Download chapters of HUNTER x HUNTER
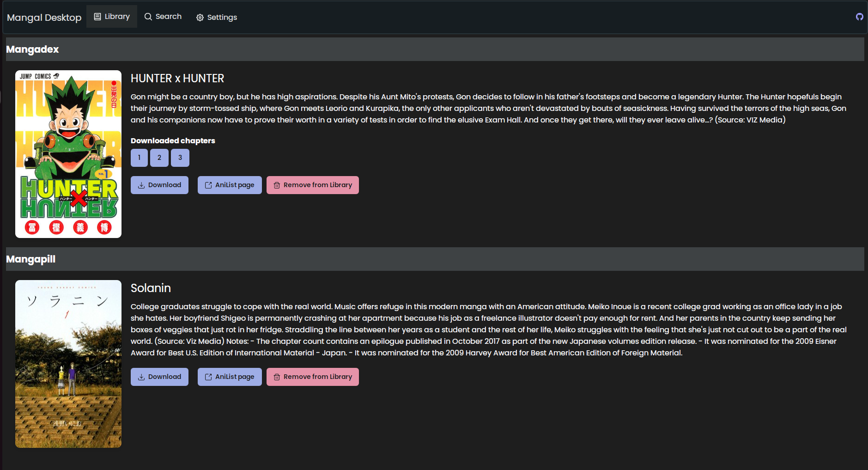The image size is (868, 470). coord(159,185)
